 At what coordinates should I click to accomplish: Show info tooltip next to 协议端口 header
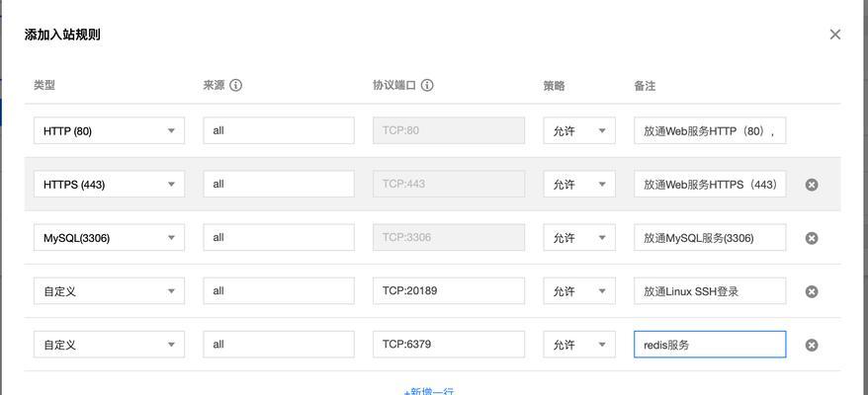pos(427,86)
